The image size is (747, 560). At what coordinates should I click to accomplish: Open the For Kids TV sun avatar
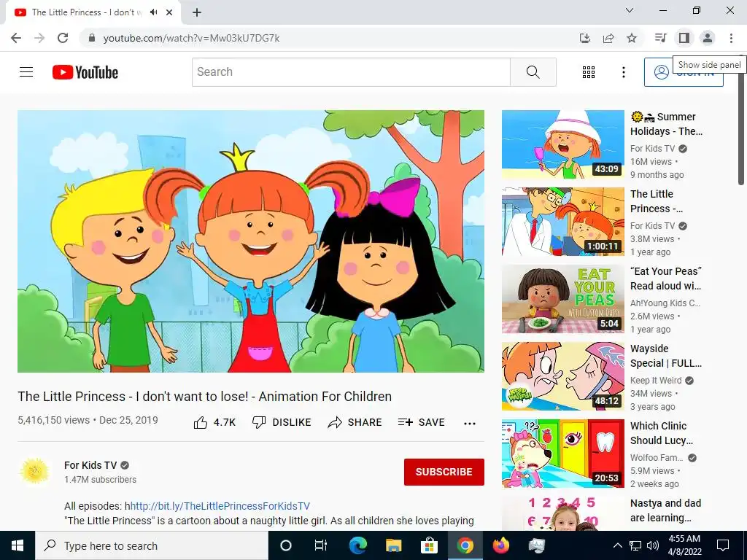[x=34, y=472]
